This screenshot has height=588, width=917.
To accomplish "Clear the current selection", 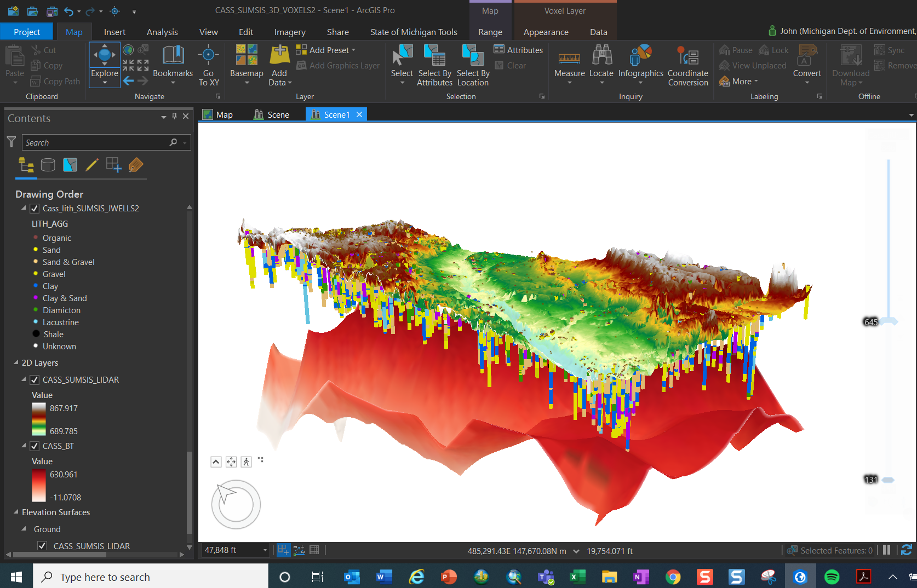I will pyautogui.click(x=511, y=65).
